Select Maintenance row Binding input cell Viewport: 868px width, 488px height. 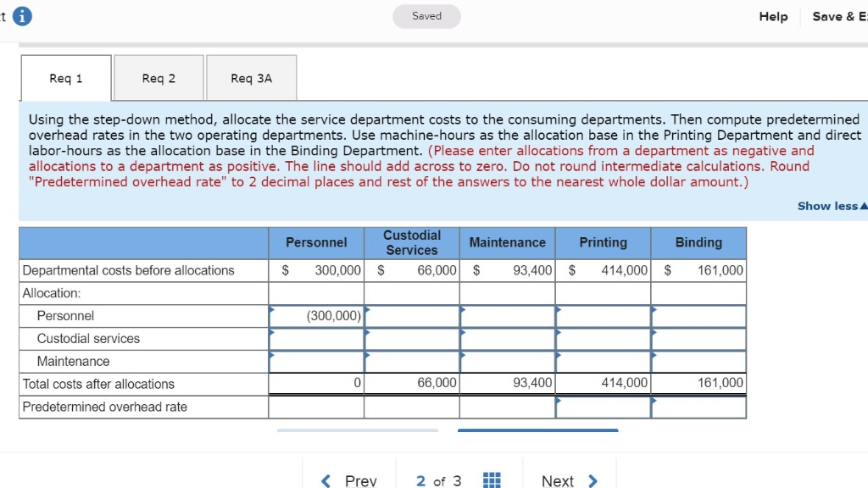[698, 361]
